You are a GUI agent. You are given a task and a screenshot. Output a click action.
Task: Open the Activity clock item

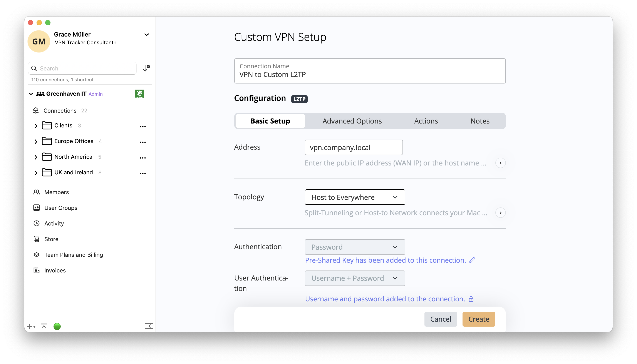54,223
